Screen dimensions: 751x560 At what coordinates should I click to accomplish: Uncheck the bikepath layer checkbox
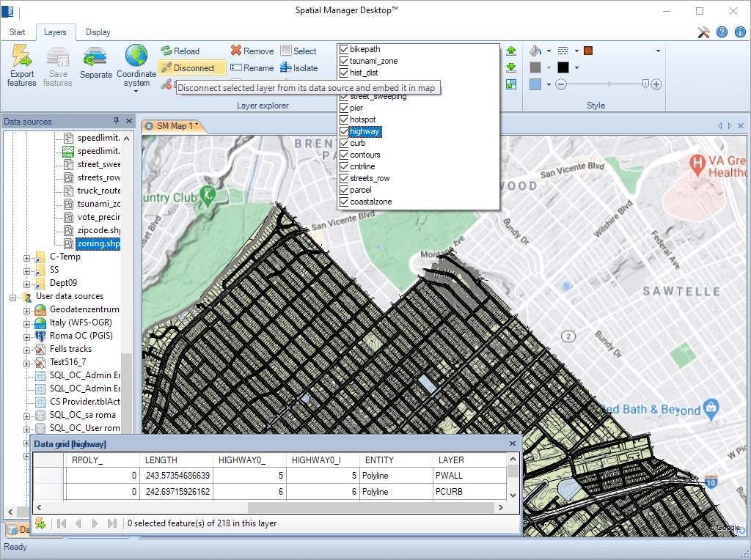tap(344, 49)
